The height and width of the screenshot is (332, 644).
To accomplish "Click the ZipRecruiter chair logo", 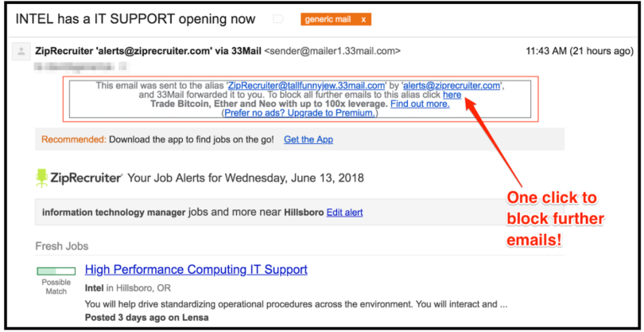I will tap(42, 178).
